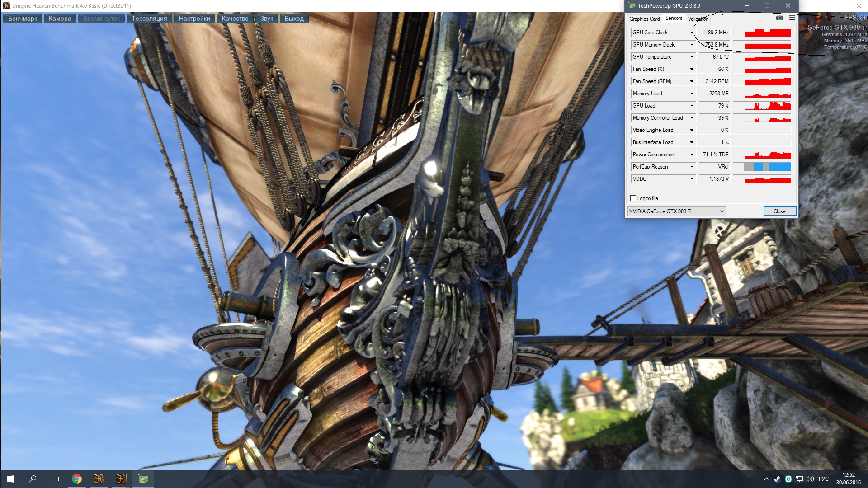Open Google Chrome from the taskbar
Viewport: 868px width, 488px height.
[x=77, y=479]
